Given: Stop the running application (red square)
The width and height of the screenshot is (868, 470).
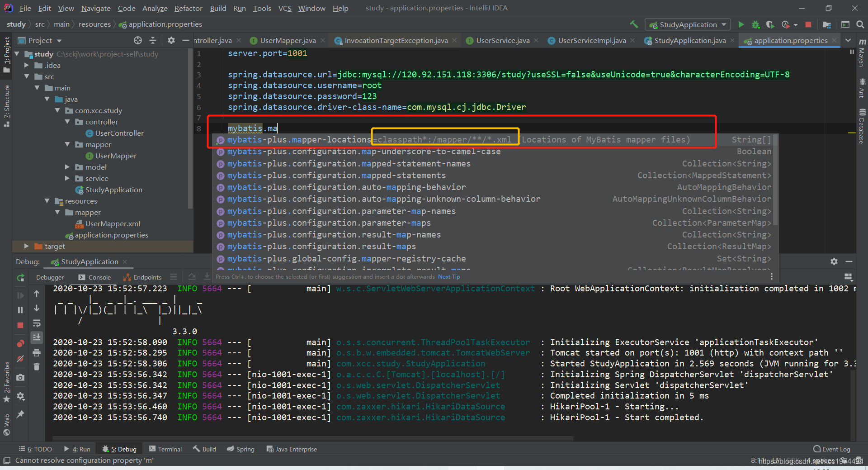Looking at the screenshot, I should point(808,24).
